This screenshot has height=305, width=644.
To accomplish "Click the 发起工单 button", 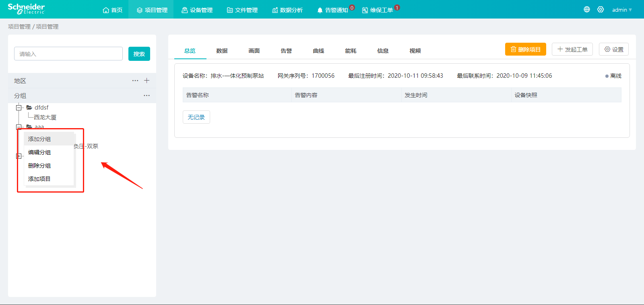I will 572,49.
